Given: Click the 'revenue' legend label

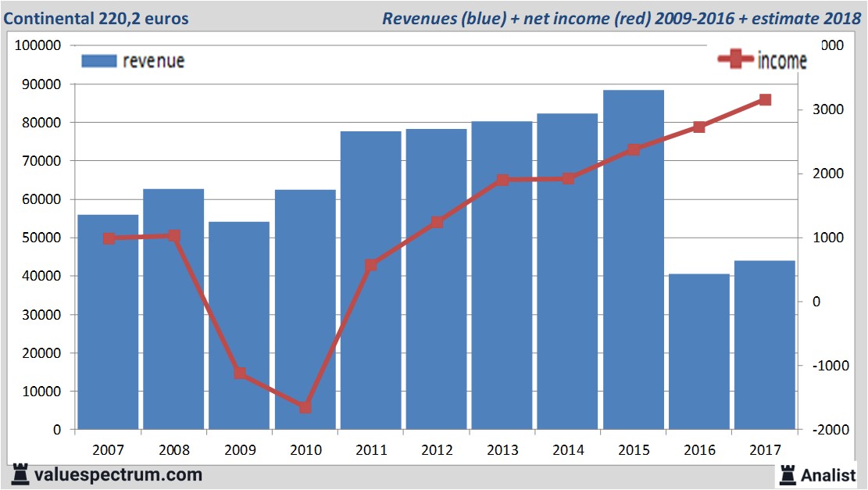Looking at the screenshot, I should (x=153, y=61).
